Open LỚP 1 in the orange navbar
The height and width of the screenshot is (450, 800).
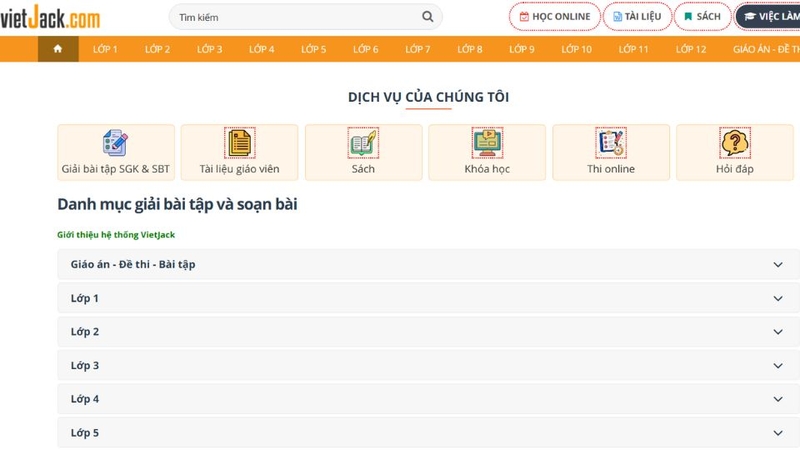(105, 49)
